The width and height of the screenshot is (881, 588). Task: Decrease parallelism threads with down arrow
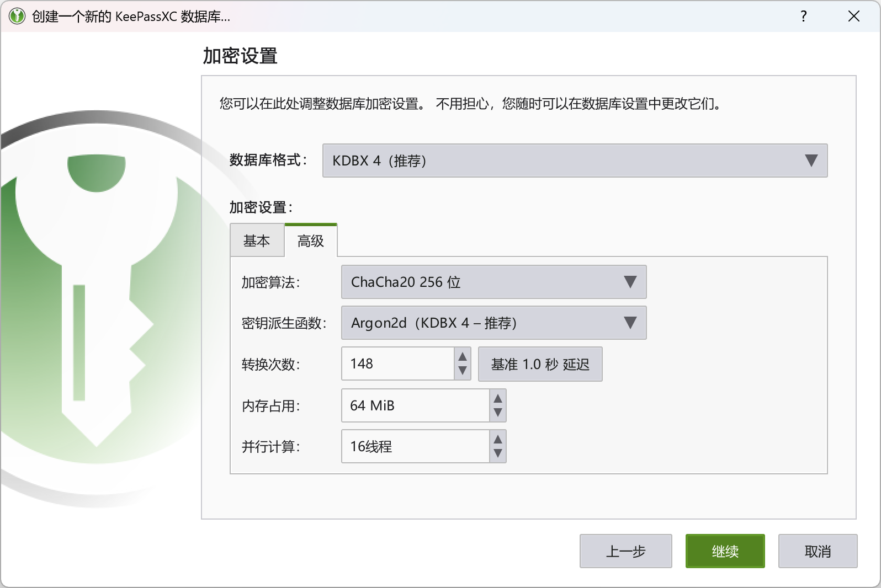click(498, 454)
